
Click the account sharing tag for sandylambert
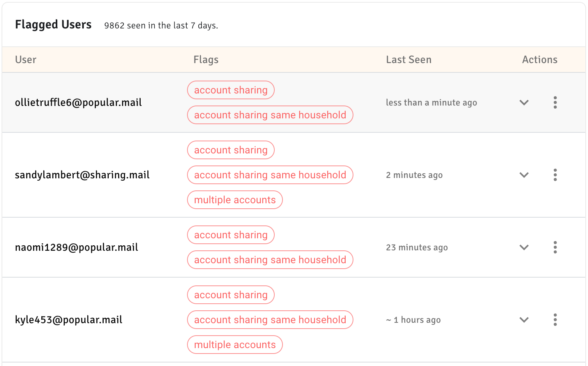231,150
